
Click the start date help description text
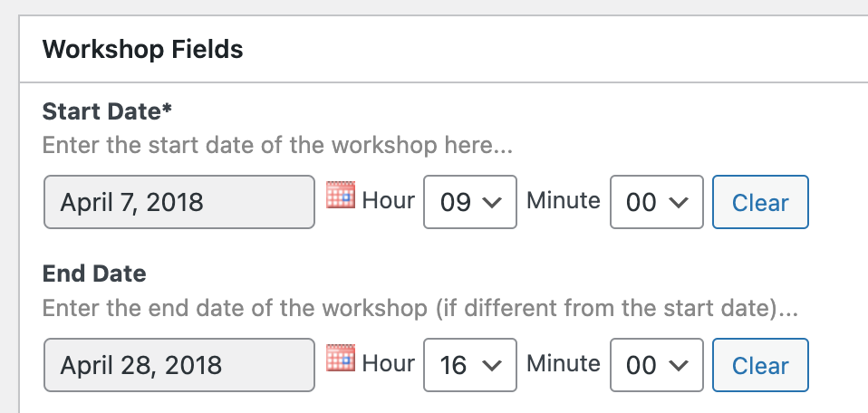click(277, 146)
